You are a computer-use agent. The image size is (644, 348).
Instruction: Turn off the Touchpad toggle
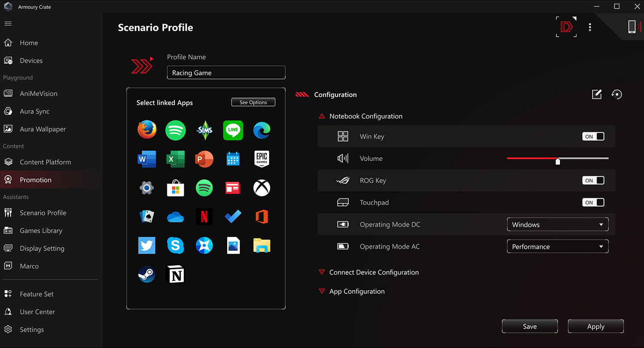click(x=593, y=203)
